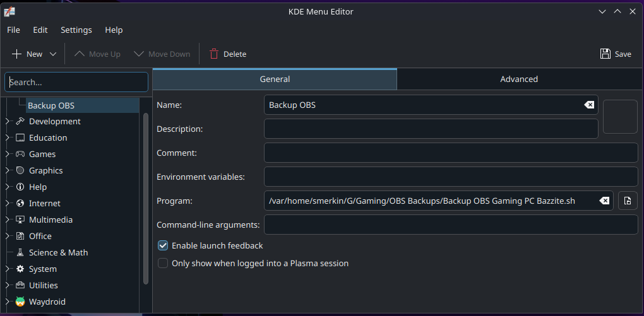The width and height of the screenshot is (644, 316).
Task: Open the Edit menu
Action: point(40,30)
